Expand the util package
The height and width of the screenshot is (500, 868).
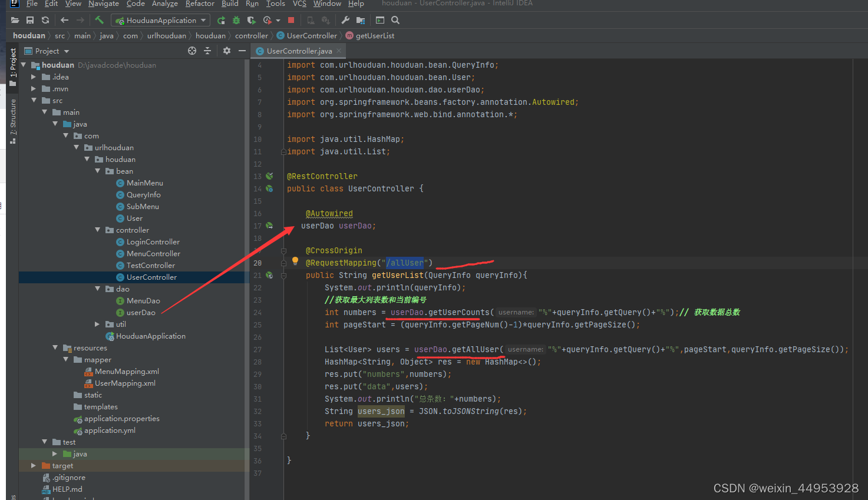point(97,324)
